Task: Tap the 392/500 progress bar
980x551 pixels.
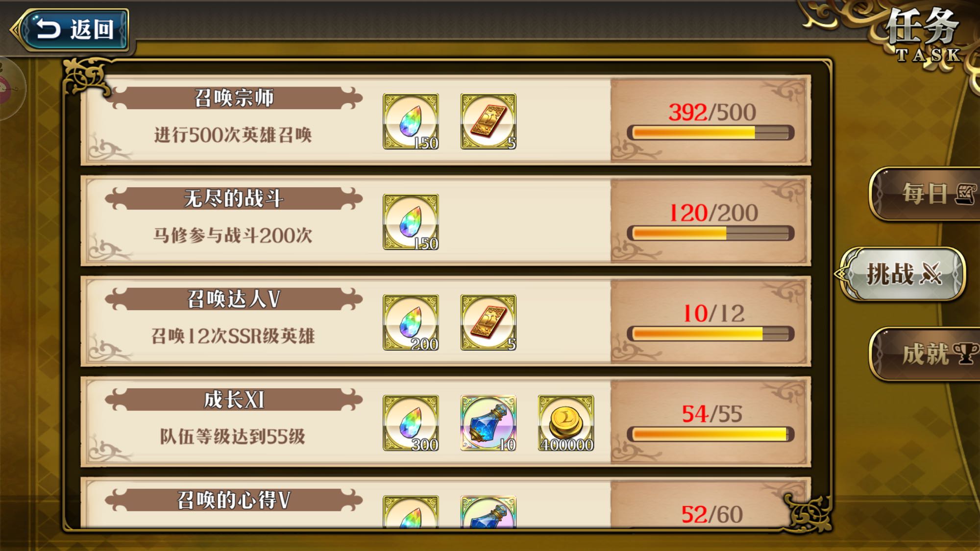Action: point(710,133)
